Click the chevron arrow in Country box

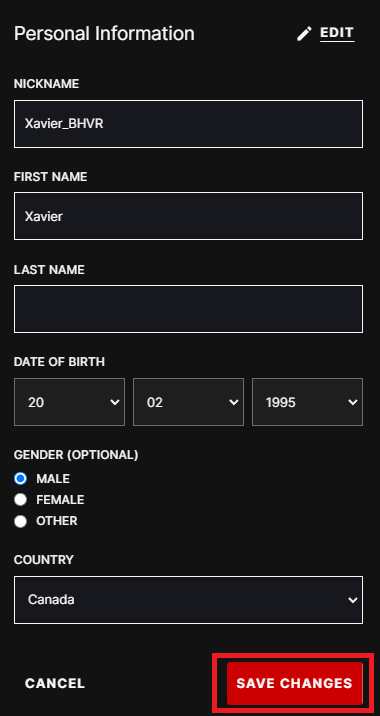pyautogui.click(x=353, y=600)
